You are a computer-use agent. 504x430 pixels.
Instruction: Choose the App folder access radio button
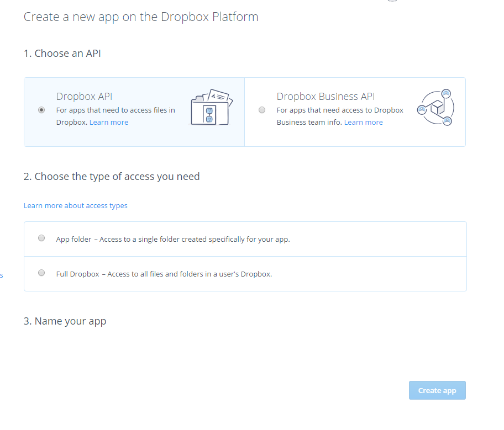pyautogui.click(x=41, y=238)
